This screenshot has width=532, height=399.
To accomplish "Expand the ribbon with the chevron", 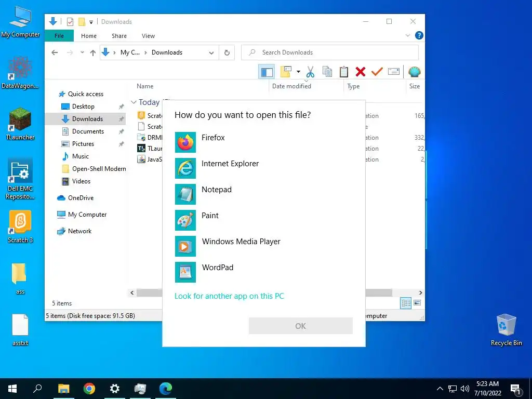I will [x=407, y=35].
